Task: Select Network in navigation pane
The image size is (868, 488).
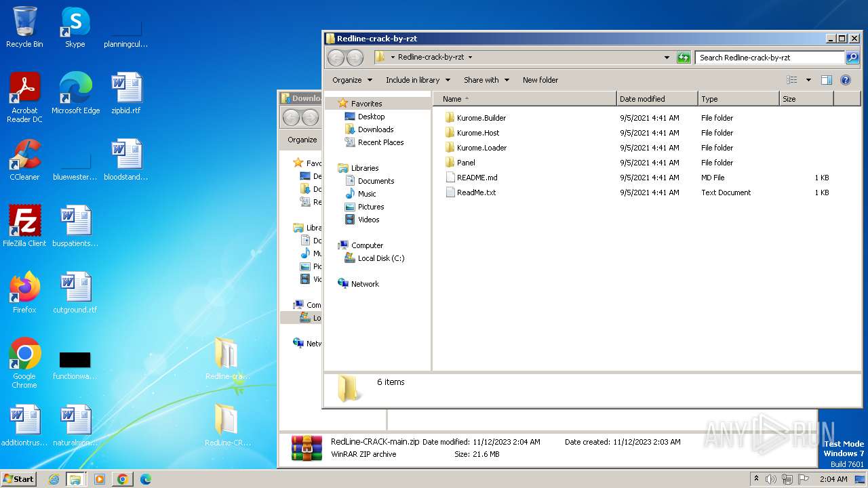Action: click(x=365, y=284)
